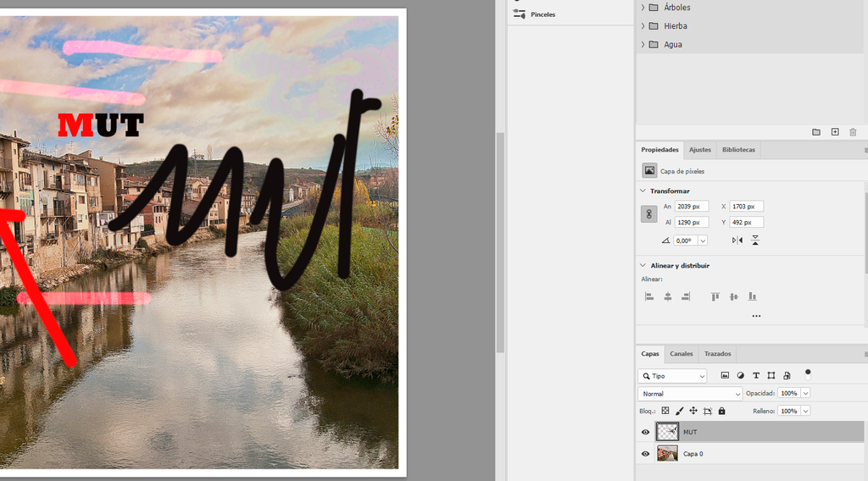Align the layer's left edges

coord(649,296)
